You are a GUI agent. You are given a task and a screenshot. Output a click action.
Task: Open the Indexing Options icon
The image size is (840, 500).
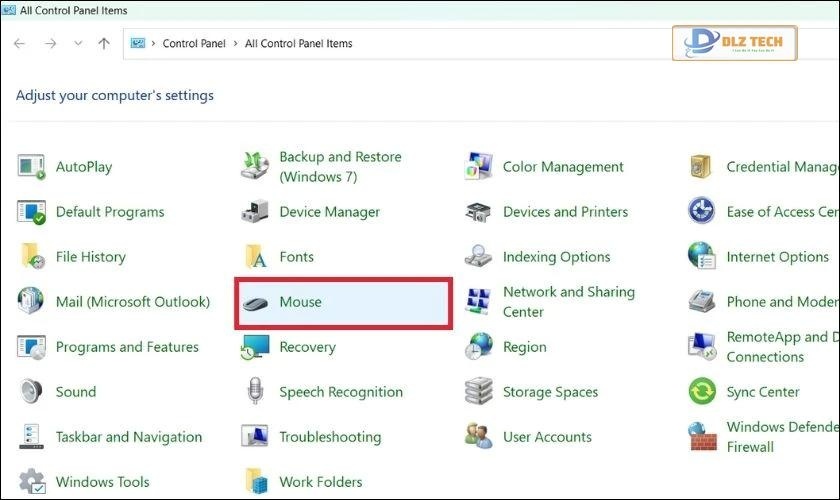pos(478,256)
